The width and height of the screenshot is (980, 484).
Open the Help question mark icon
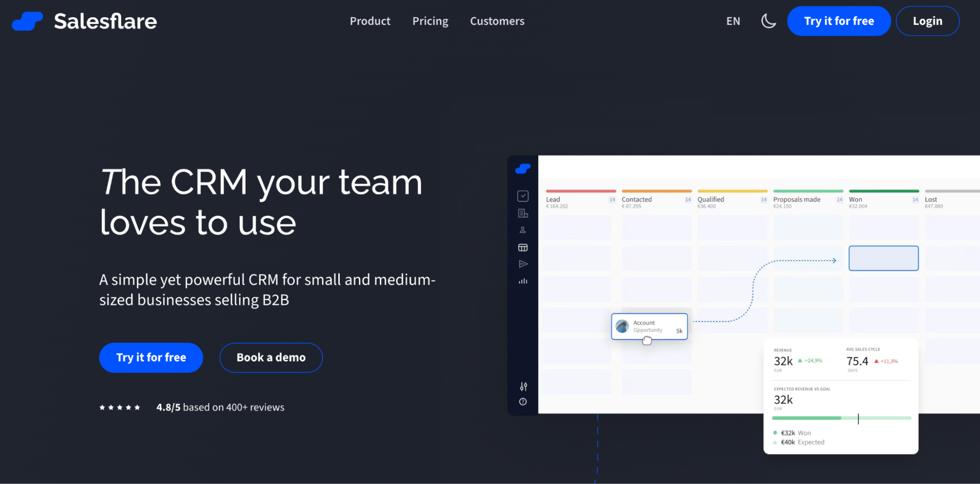[523, 402]
